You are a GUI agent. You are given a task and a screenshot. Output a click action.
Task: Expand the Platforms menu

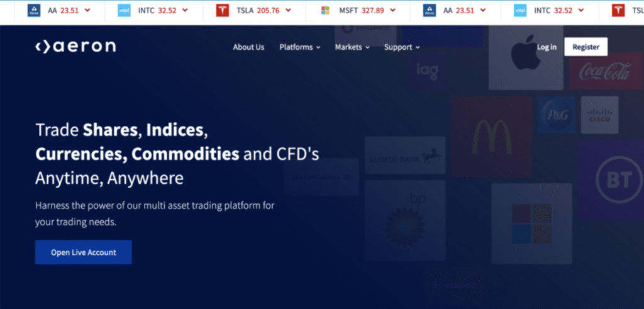300,47
